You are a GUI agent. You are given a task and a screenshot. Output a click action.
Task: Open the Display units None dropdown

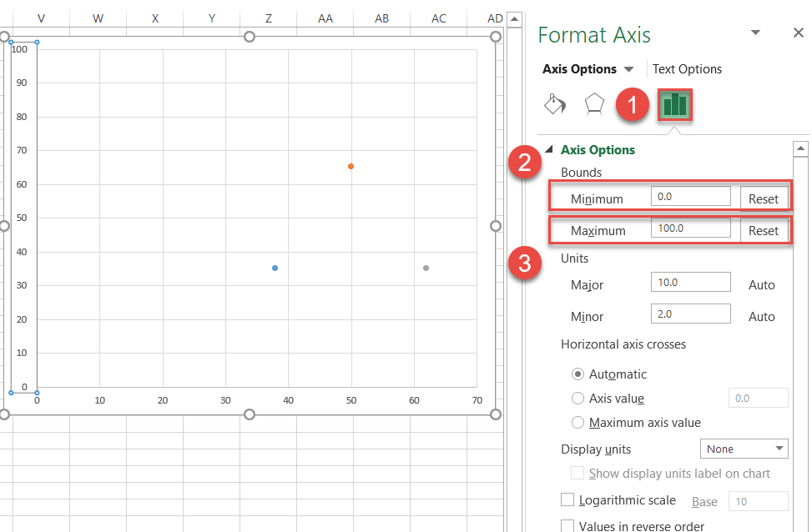coord(743,449)
